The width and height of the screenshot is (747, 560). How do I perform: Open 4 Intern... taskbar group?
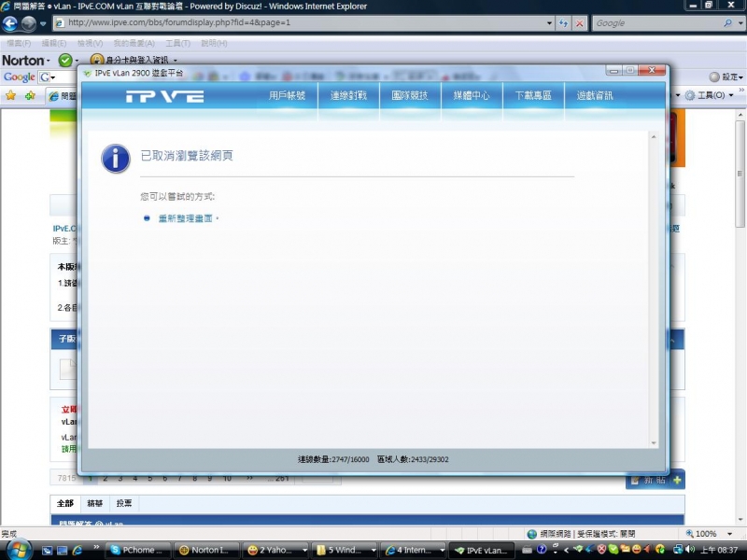pos(414,550)
